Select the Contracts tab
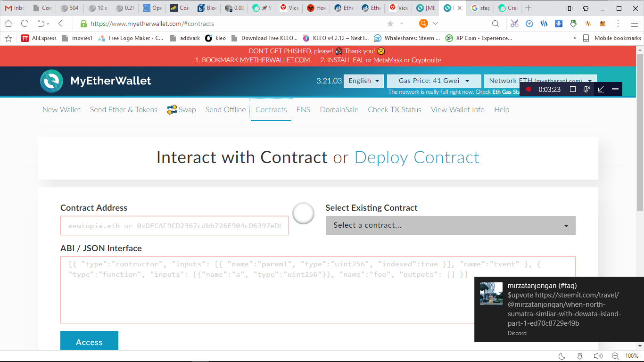Viewport: 644px width, 362px height. pyautogui.click(x=271, y=109)
